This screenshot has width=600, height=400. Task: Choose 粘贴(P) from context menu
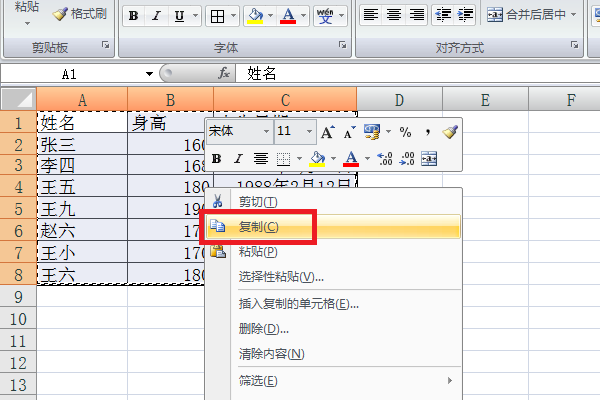(x=334, y=251)
